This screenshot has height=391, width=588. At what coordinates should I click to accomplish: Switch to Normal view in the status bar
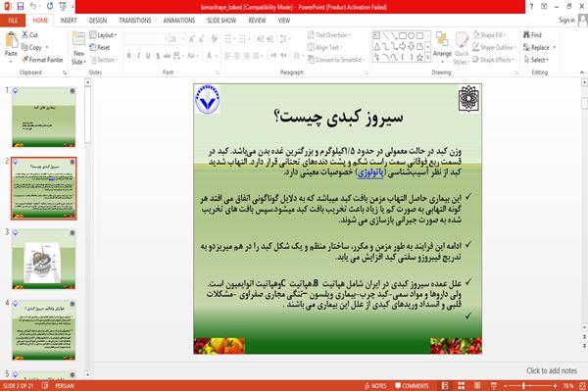[x=445, y=386]
